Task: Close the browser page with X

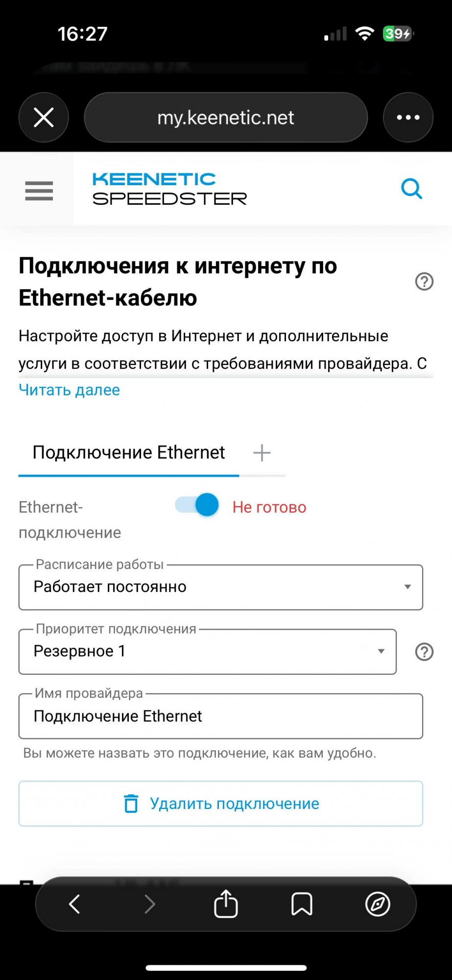Action: tap(44, 118)
